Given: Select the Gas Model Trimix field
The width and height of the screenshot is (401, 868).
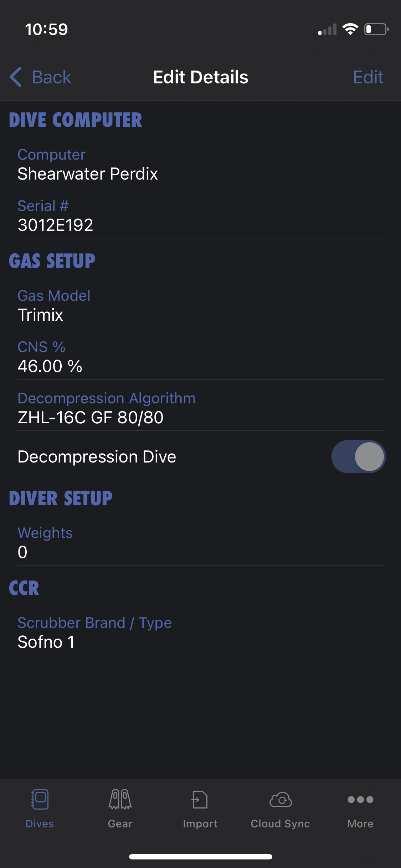Looking at the screenshot, I should pos(200,306).
